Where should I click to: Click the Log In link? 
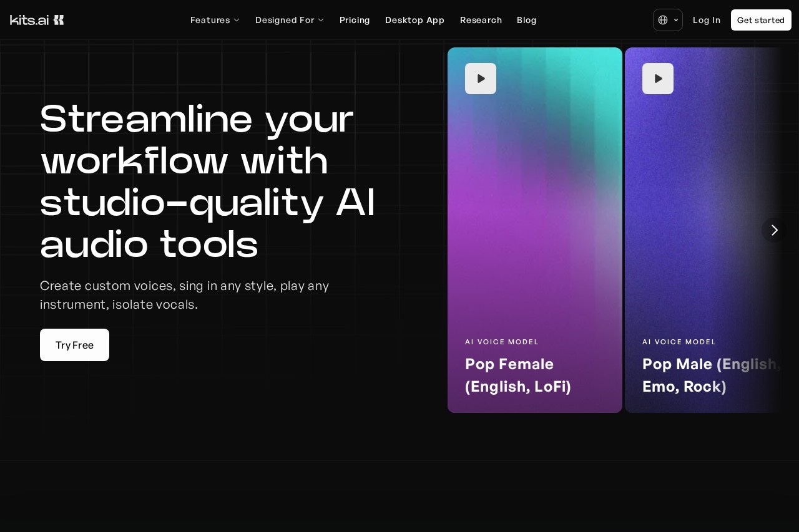coord(707,20)
